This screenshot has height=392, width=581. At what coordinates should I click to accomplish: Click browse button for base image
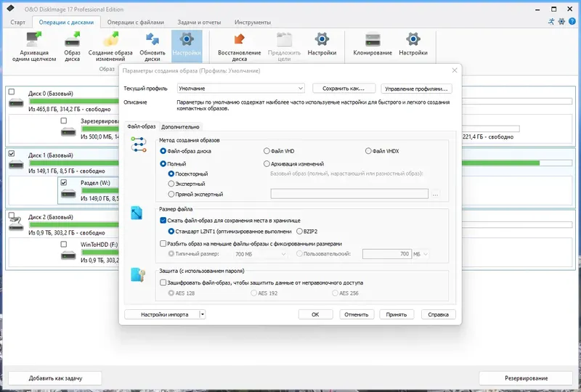435,194
